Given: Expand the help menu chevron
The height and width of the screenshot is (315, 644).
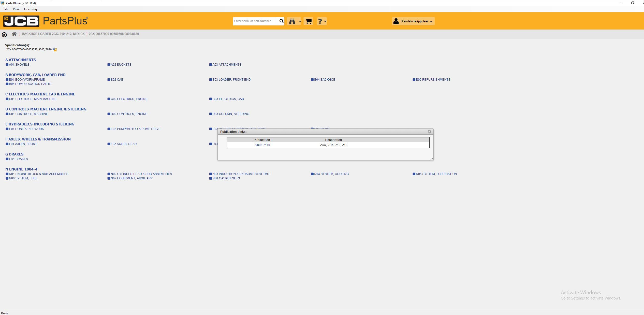Looking at the screenshot, I should click(325, 22).
